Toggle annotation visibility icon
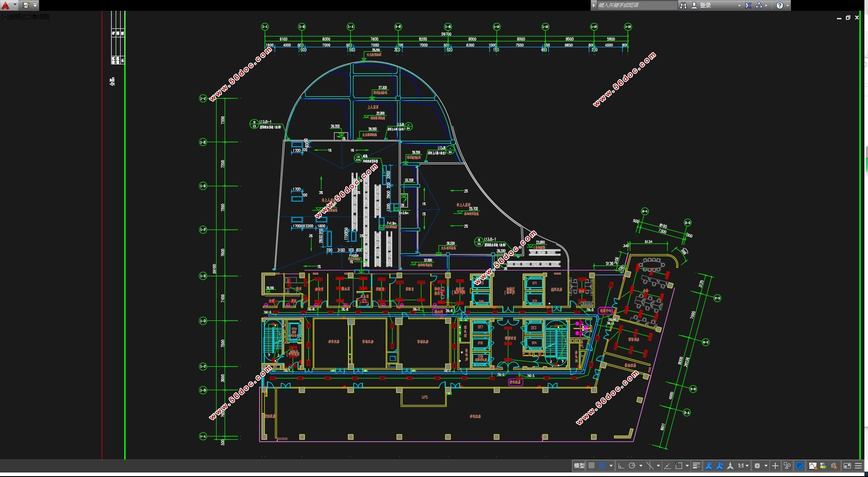Viewport: 868px width, 477px height. [x=709, y=466]
